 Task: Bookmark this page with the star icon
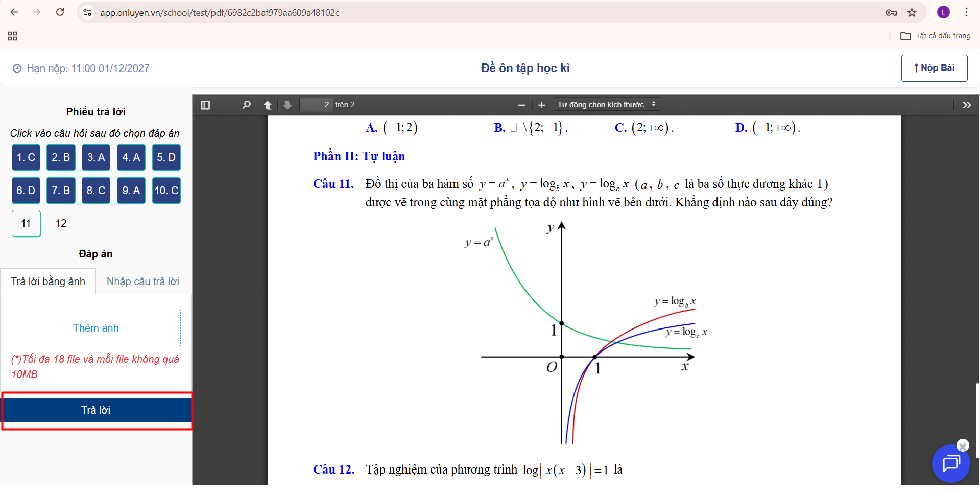tap(912, 13)
